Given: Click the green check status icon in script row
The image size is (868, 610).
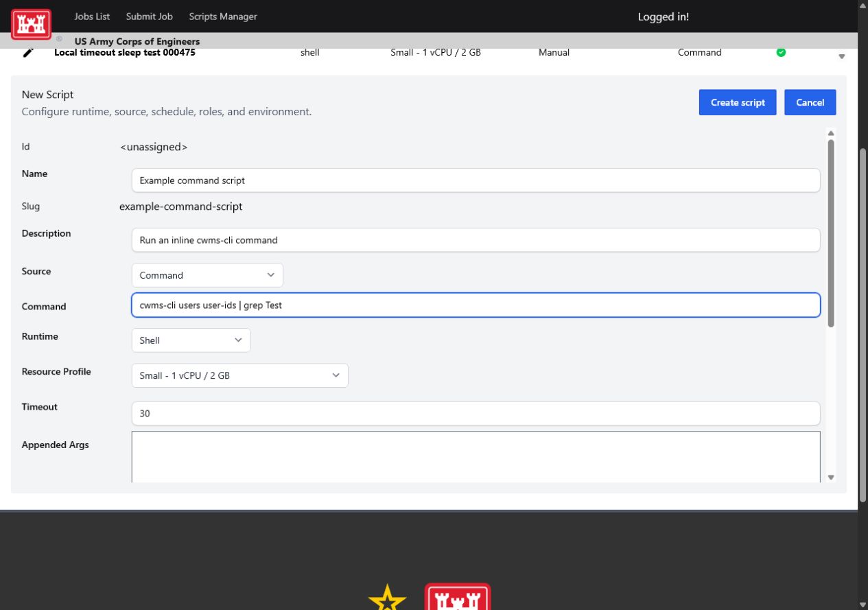Looking at the screenshot, I should coord(781,52).
